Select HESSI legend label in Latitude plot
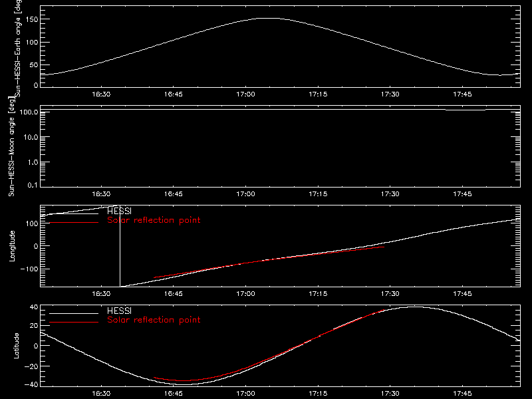 (x=119, y=311)
